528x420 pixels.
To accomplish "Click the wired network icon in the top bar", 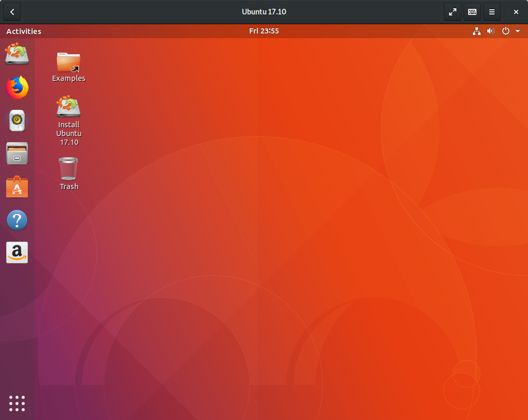I will (476, 31).
